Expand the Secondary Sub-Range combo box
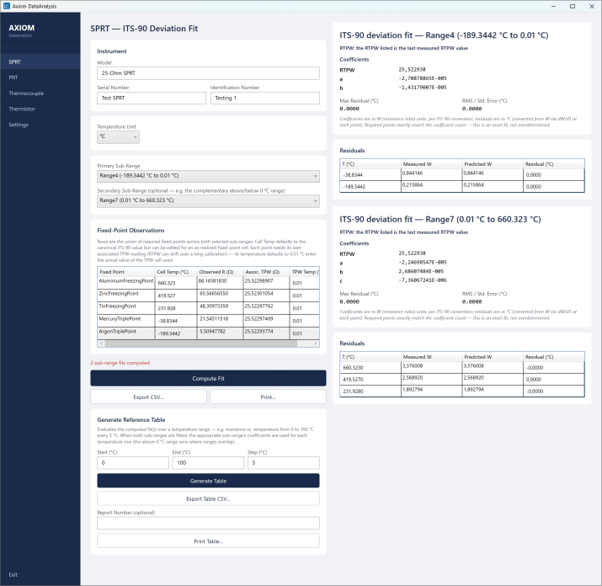The image size is (602, 586). coord(208,200)
